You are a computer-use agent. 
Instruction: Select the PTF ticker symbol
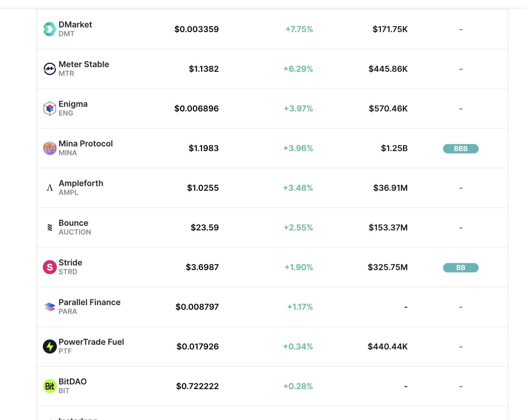point(65,351)
